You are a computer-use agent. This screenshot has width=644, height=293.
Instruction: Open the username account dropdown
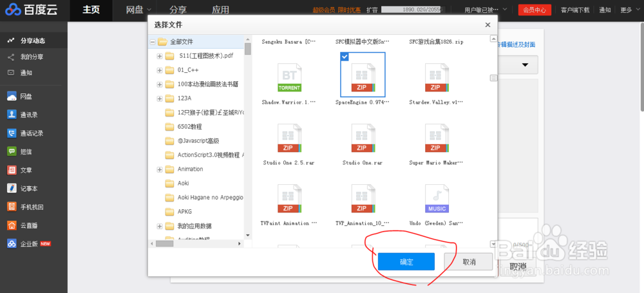point(486,10)
